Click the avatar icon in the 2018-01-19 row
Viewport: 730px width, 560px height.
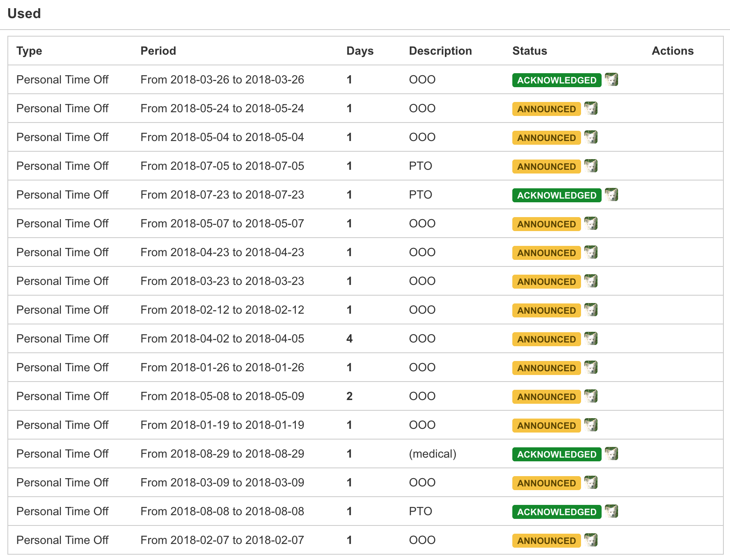(591, 425)
